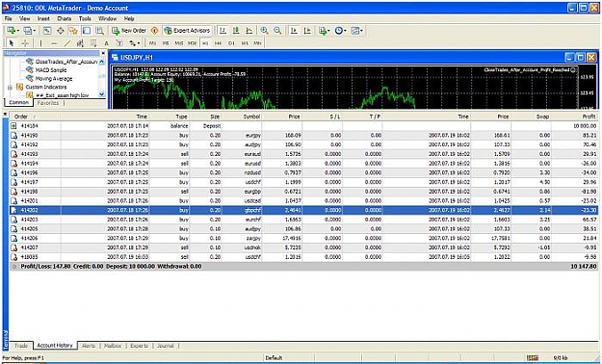602x364 pixels.
Task: Toggle the Market Watch window icon
Action: [47, 31]
